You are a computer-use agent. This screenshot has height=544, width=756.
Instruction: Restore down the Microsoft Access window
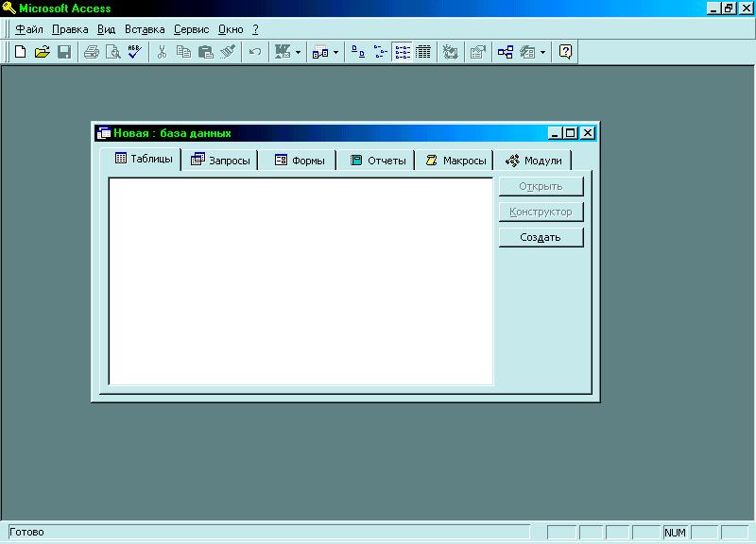click(729, 8)
